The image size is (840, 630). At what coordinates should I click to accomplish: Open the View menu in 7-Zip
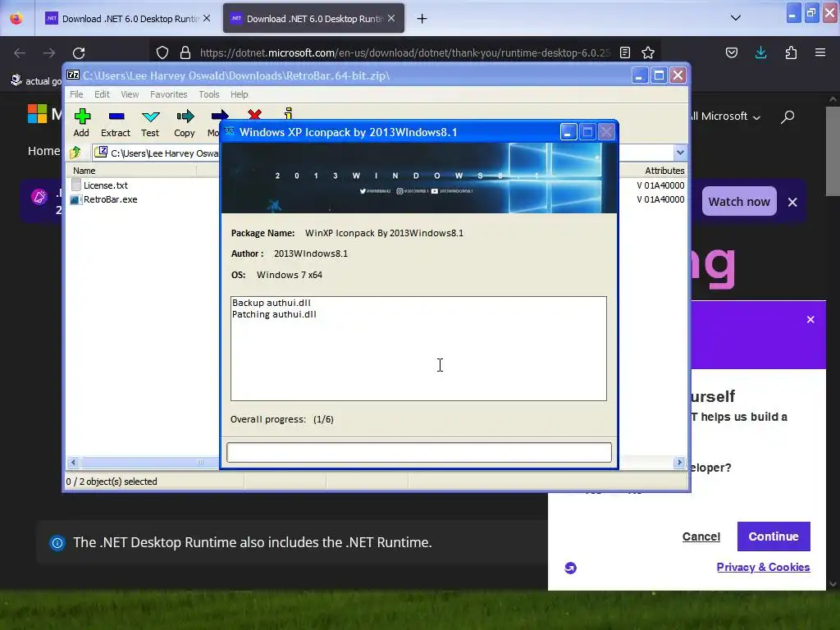(x=130, y=94)
